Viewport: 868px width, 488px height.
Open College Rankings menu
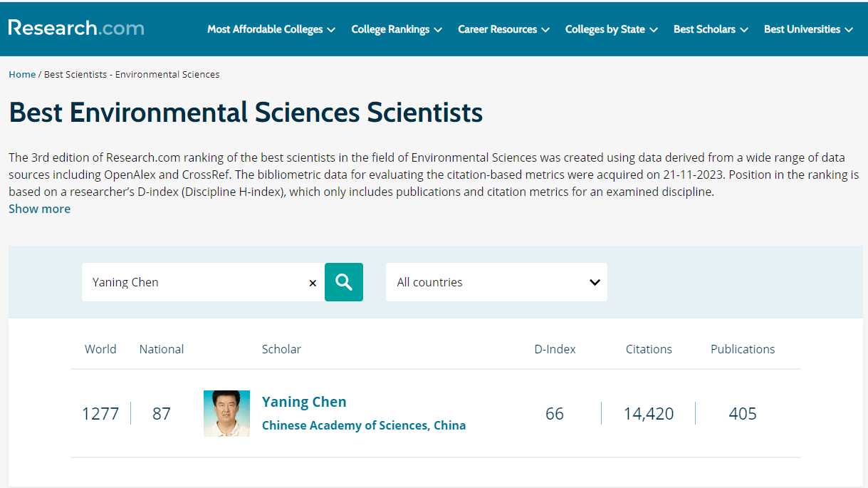[397, 29]
